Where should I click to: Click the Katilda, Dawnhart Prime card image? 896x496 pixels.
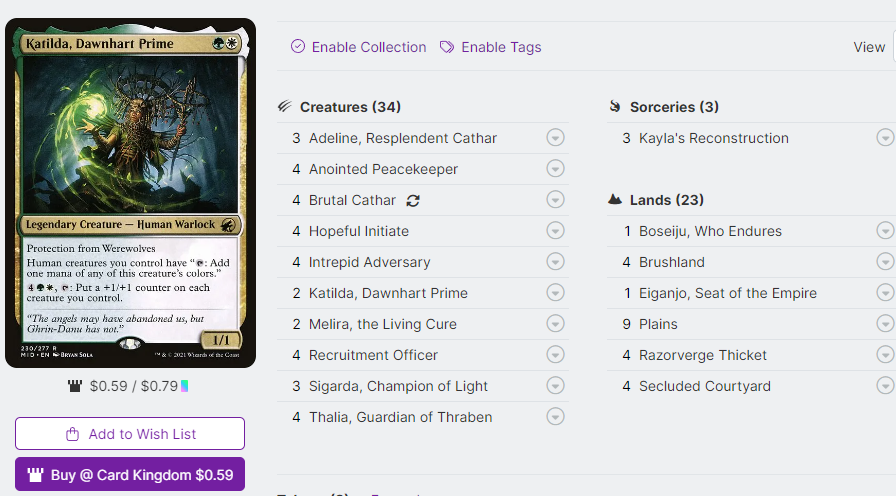click(130, 193)
